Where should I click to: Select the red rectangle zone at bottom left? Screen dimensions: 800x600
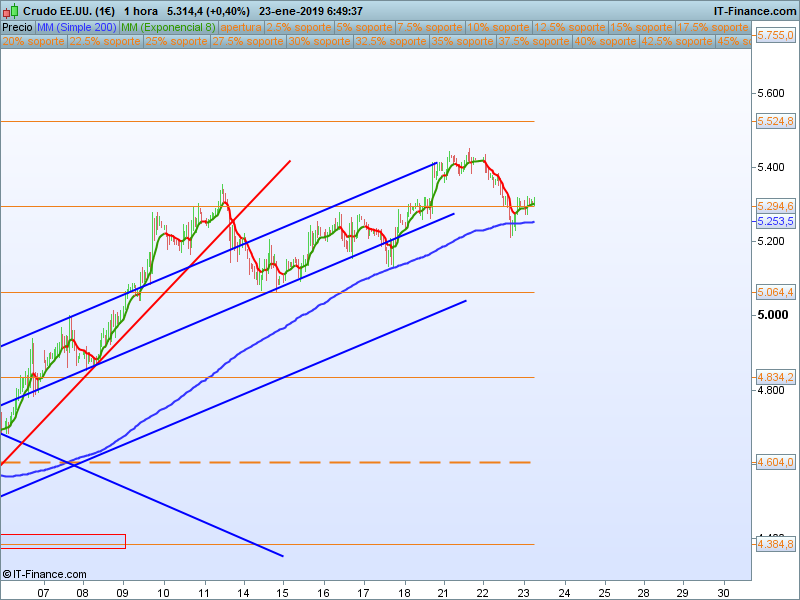[62, 541]
